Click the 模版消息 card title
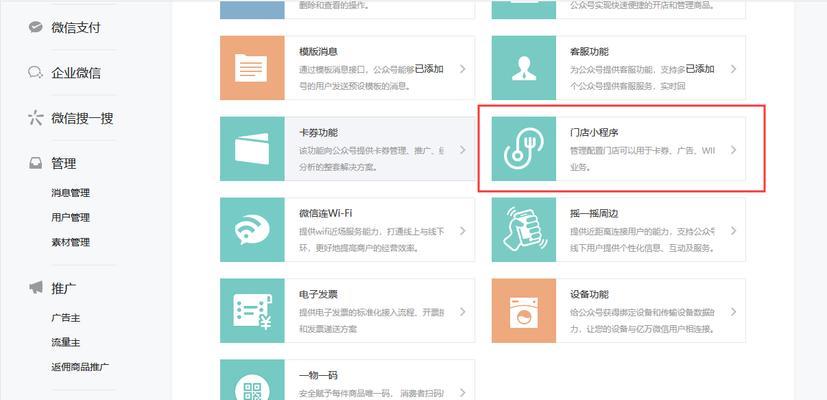Screen dimensions: 827x400 coord(318,52)
